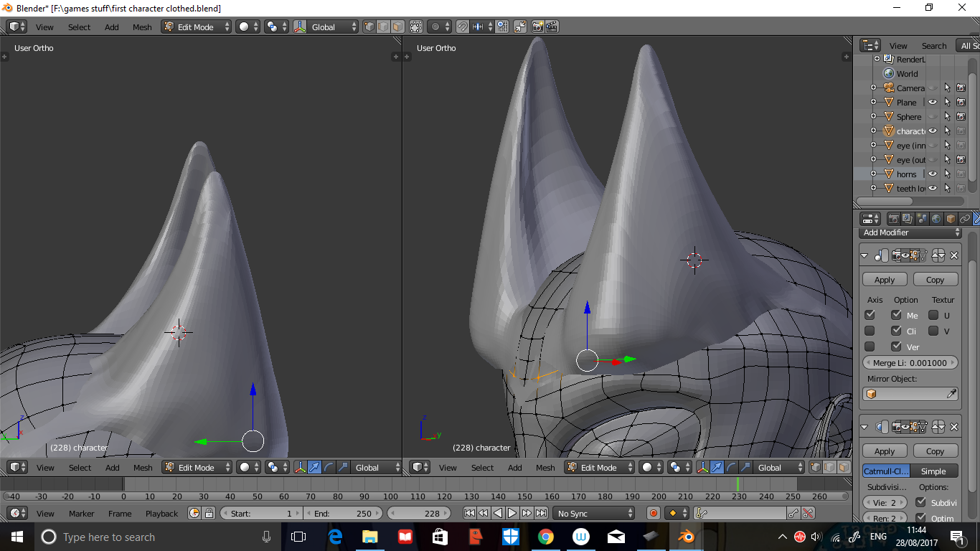Enable Mirror texture U checkbox
980x551 pixels.
(x=933, y=315)
